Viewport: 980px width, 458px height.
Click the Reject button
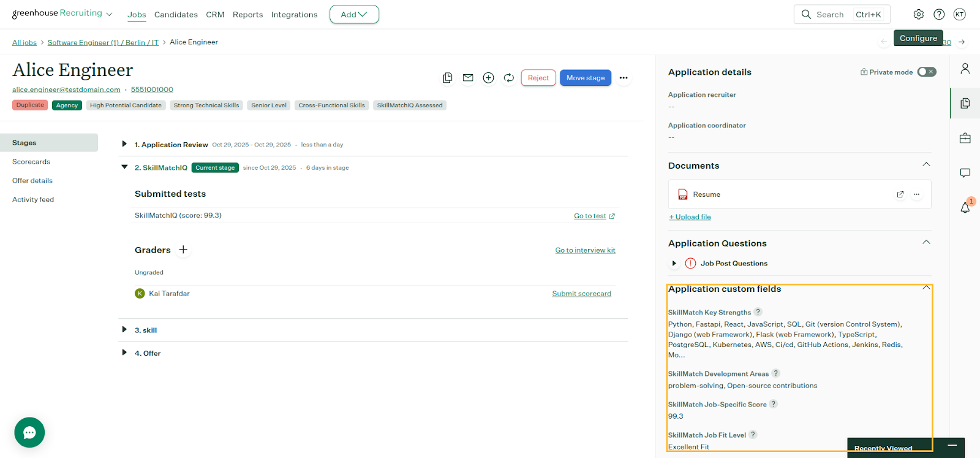tap(538, 78)
